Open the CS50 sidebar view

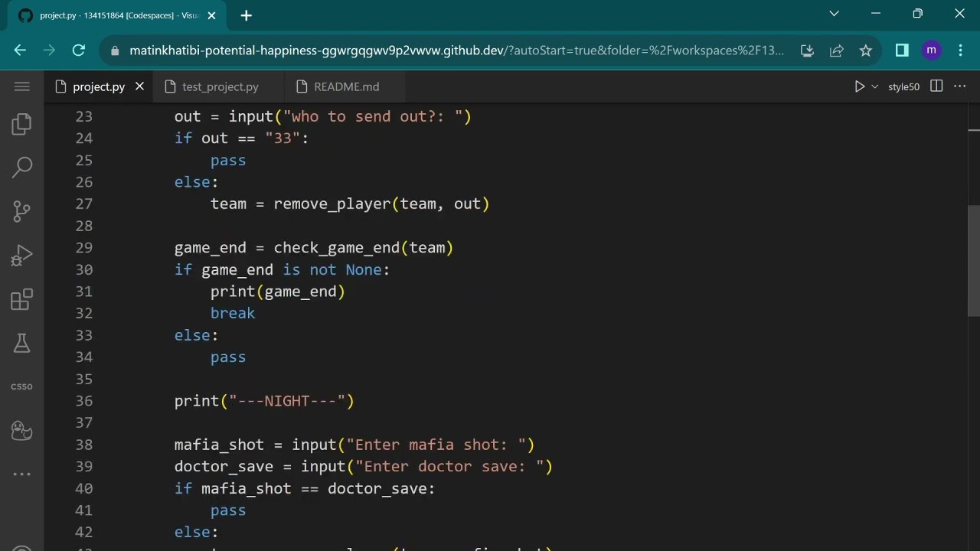click(x=21, y=386)
